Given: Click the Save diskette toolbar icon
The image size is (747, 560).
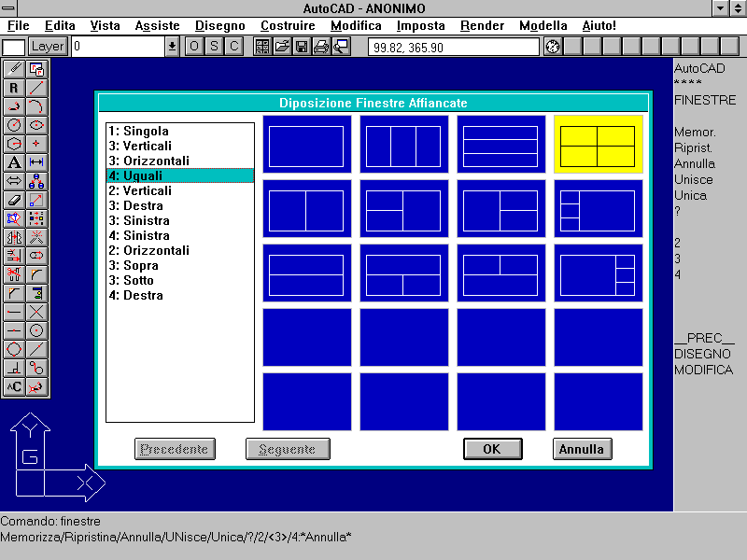Looking at the screenshot, I should (302, 46).
